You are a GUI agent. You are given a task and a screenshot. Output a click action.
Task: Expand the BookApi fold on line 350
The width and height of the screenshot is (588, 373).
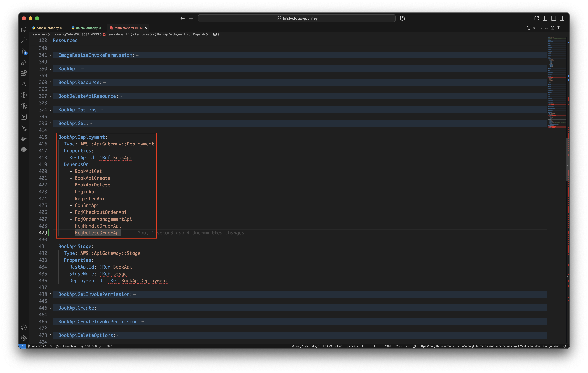click(x=51, y=69)
